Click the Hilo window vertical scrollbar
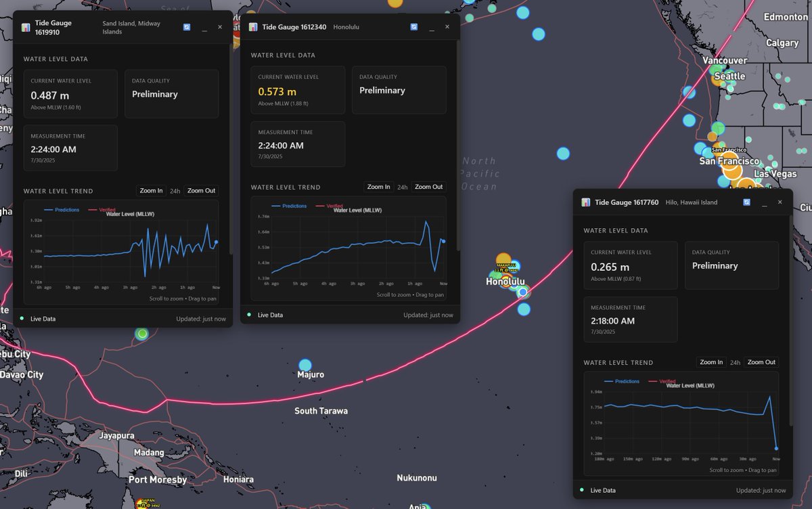Screen dimensions: 812x509 [x=790, y=322]
